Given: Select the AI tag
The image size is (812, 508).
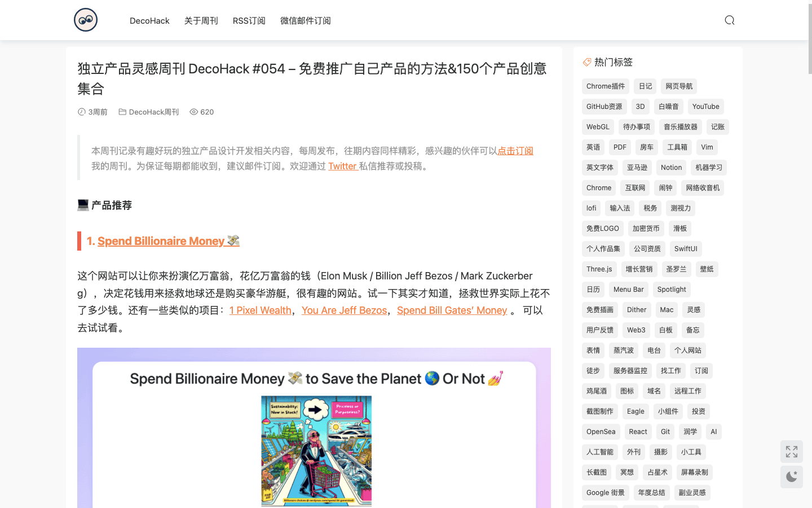Looking at the screenshot, I should click(714, 432).
